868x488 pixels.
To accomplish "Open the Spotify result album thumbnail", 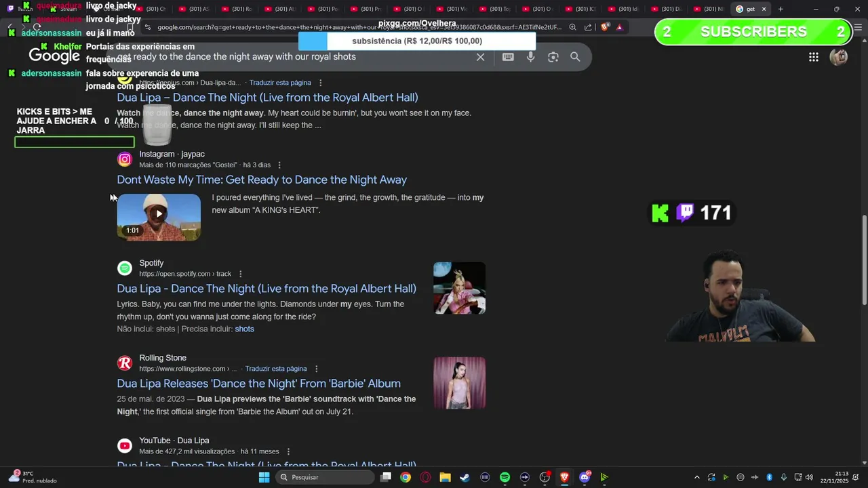I will coord(459,288).
